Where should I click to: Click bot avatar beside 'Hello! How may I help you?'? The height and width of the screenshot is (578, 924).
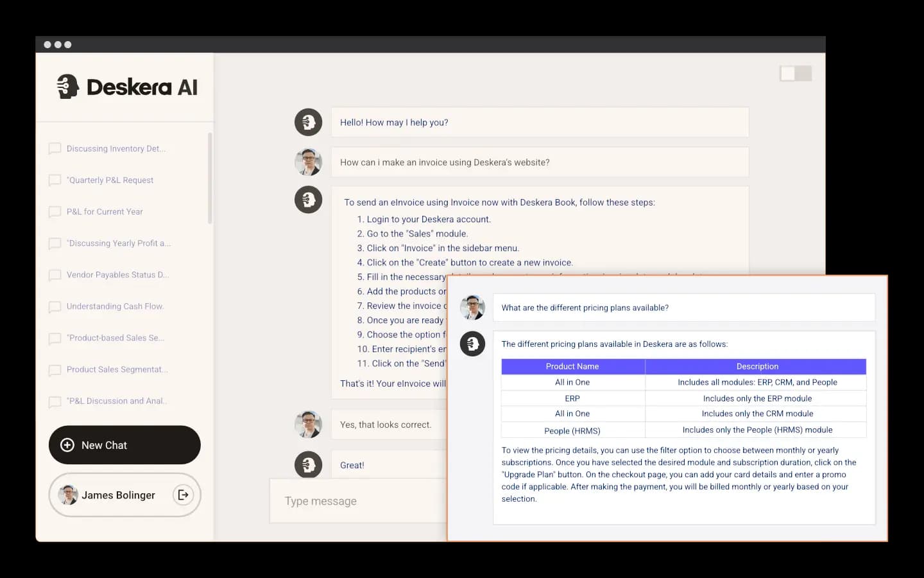tap(308, 122)
